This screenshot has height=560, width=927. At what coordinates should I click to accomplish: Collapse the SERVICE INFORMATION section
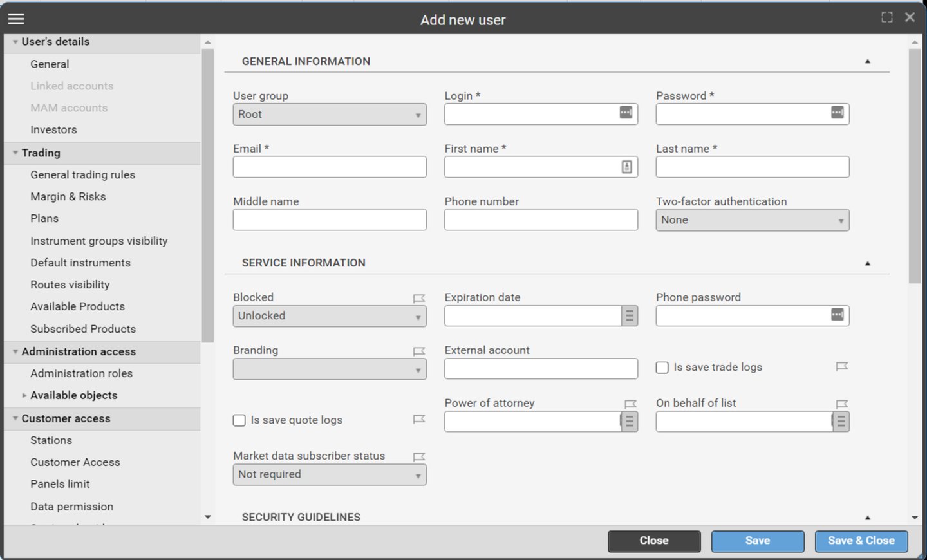point(867,263)
